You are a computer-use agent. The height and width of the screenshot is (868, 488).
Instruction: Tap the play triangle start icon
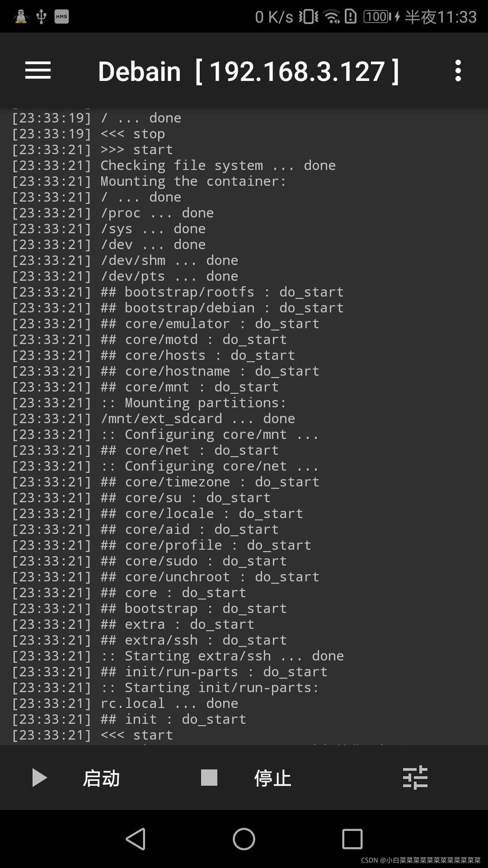pos(39,778)
